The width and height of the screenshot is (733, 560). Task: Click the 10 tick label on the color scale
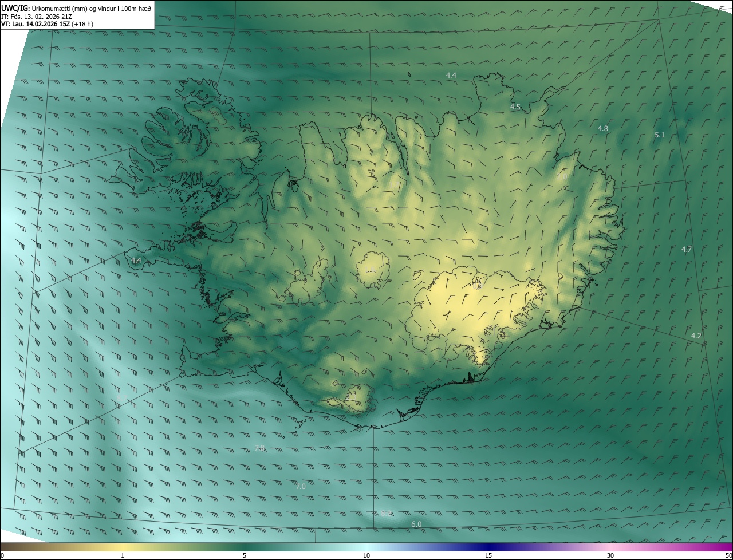pos(366,556)
